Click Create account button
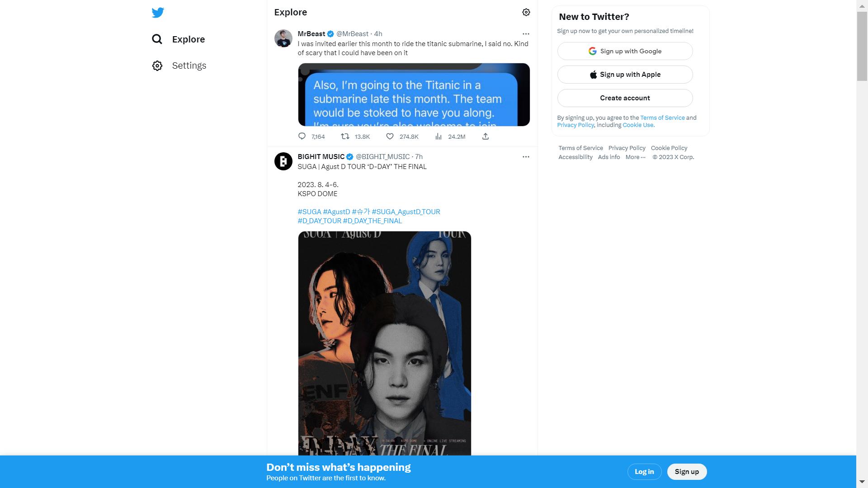The height and width of the screenshot is (488, 868). tap(625, 98)
